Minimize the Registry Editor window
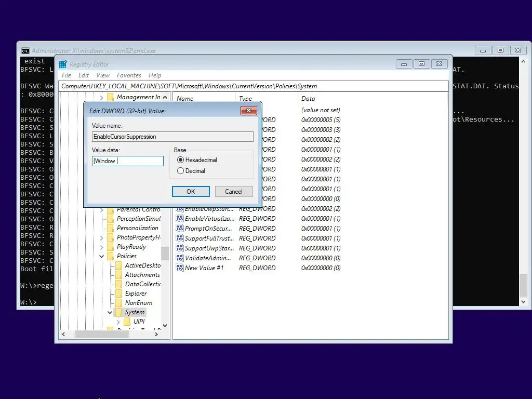Screen dimensions: 532x399 [404, 64]
